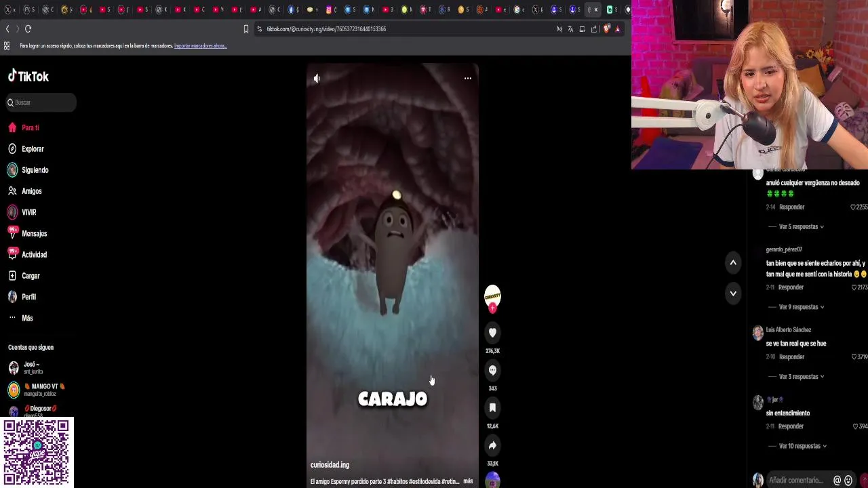Viewport: 868px width, 488px height.
Task: Go back with browser back arrow
Action: coord(7,29)
